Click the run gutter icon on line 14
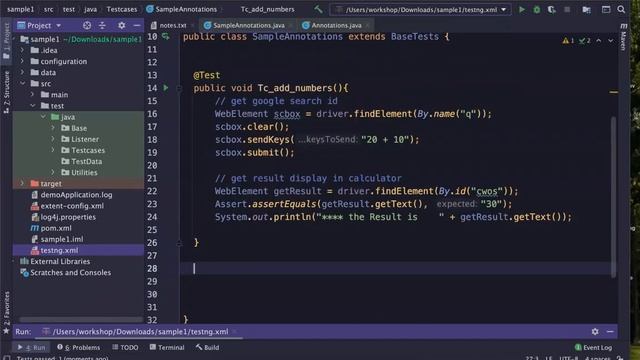This screenshot has width=640, height=360. click(x=166, y=88)
